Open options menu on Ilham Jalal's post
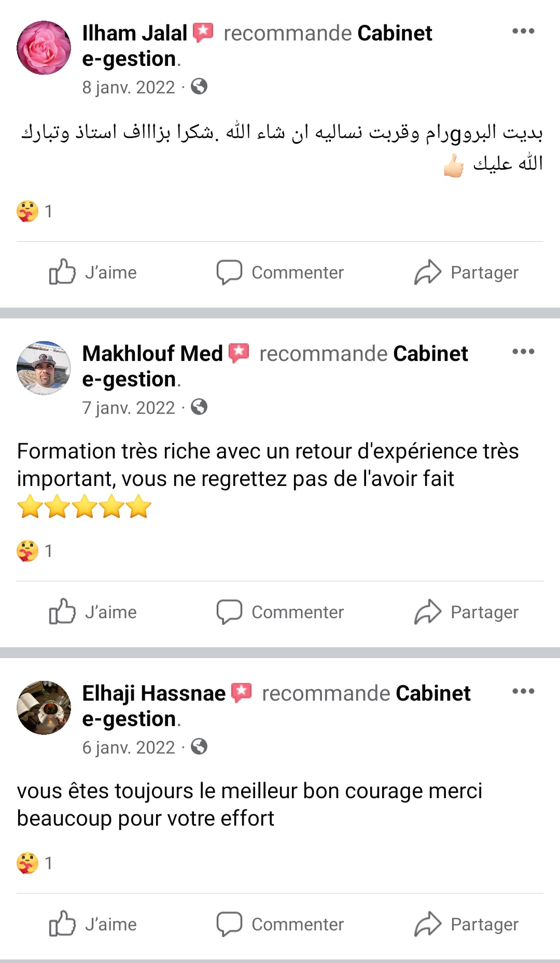The height and width of the screenshot is (963, 560). (523, 31)
